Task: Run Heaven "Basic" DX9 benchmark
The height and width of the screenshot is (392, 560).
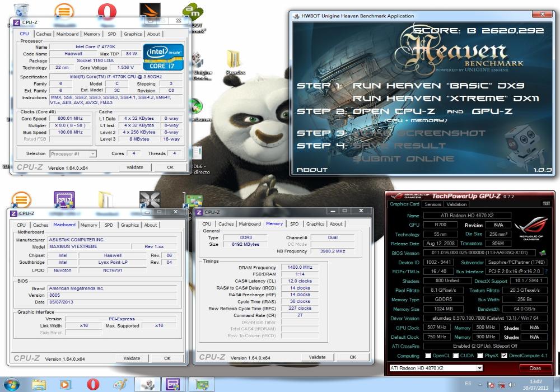Action: [x=438, y=86]
